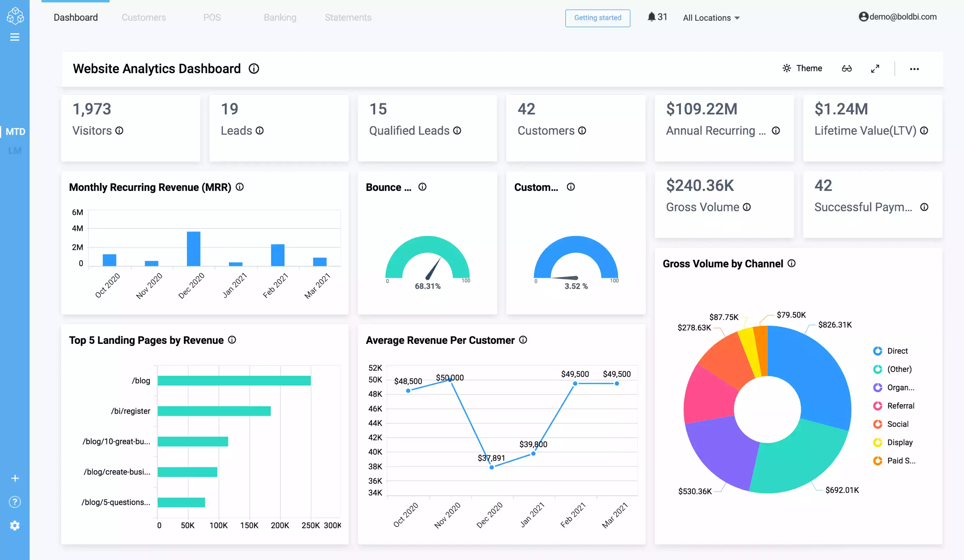Toggle the Social legend item
This screenshot has height=560, width=964.
click(890, 424)
